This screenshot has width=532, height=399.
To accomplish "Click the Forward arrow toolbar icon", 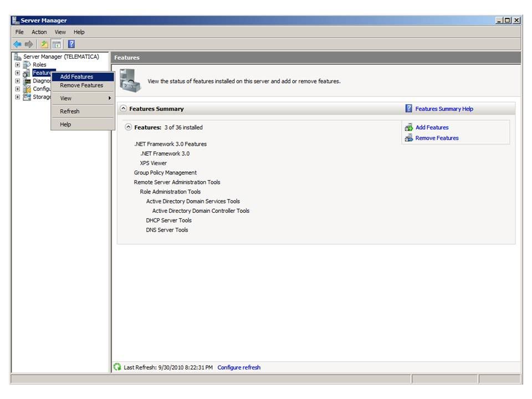I will [29, 44].
